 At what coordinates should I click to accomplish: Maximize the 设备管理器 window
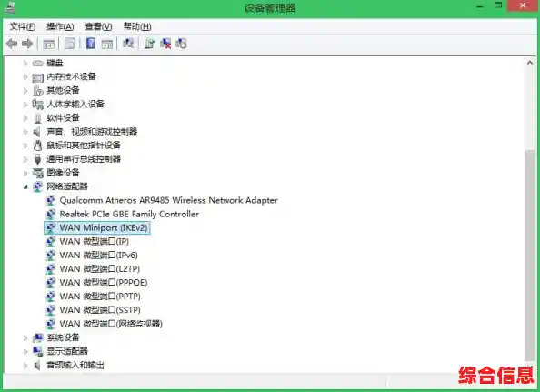click(x=498, y=5)
